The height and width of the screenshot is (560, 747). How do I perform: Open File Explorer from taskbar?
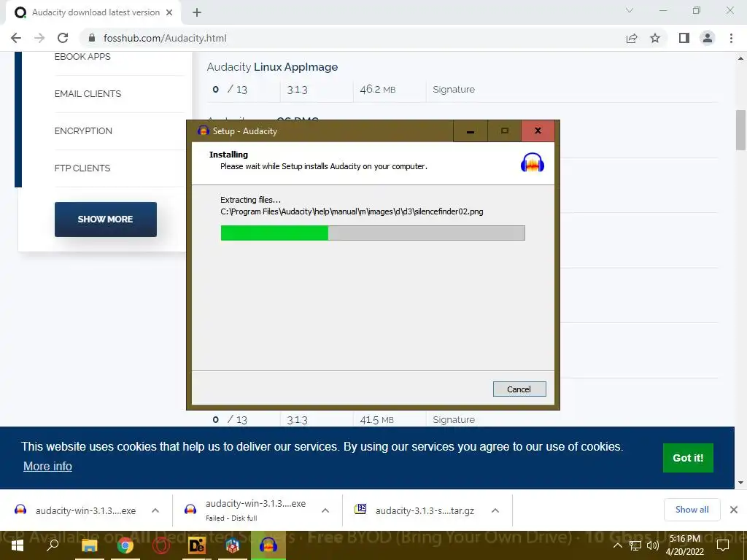(89, 545)
